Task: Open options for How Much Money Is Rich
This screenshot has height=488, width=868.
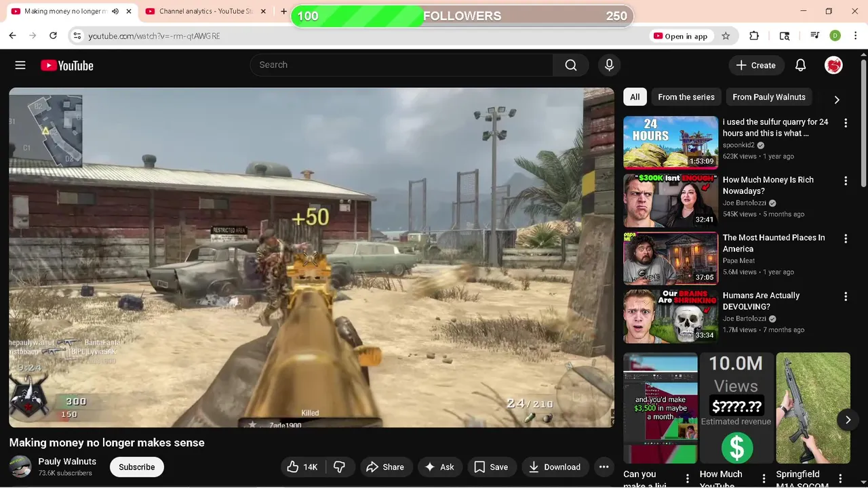Action: point(845,181)
